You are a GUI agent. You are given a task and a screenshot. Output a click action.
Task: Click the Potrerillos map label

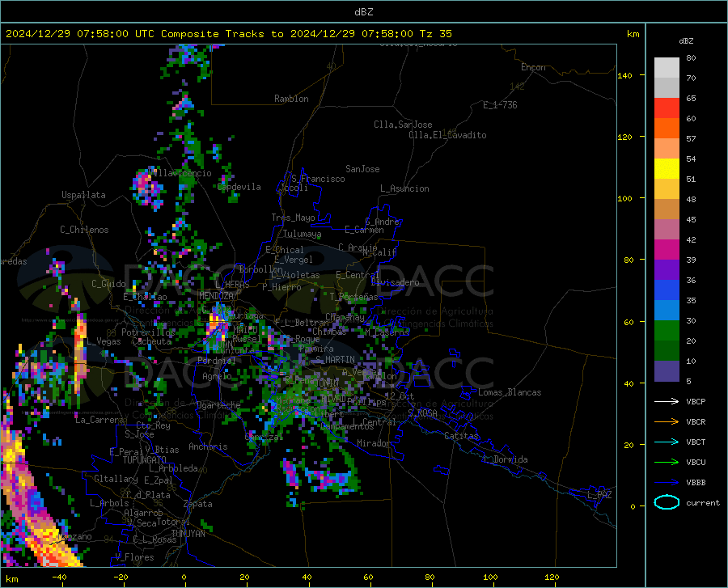point(148,332)
